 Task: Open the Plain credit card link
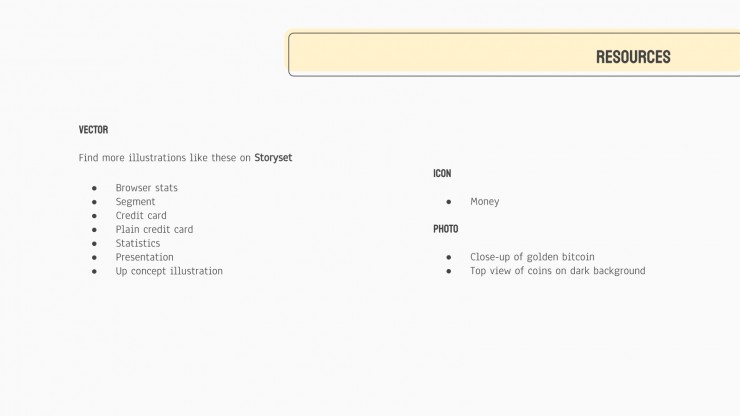[154, 229]
